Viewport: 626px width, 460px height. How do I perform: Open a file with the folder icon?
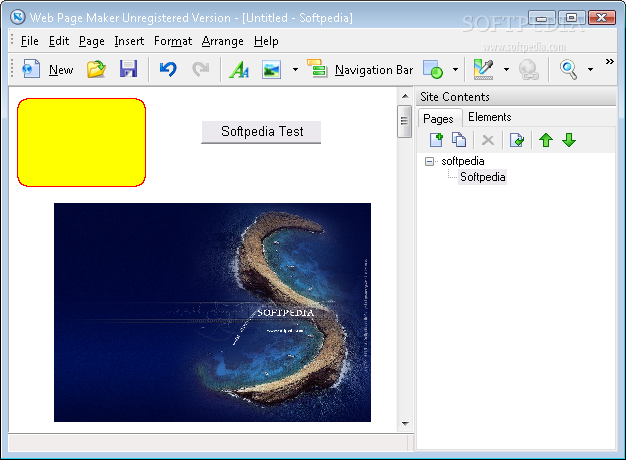pyautogui.click(x=96, y=69)
